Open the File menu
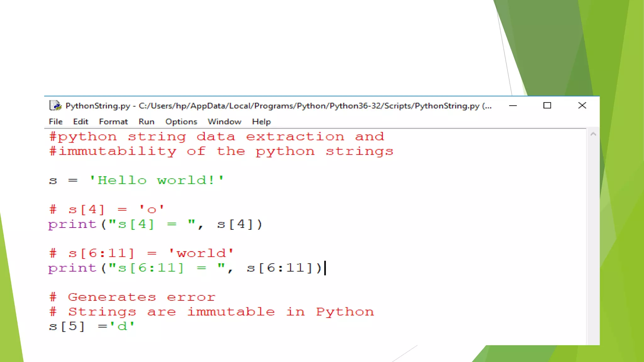 point(56,122)
